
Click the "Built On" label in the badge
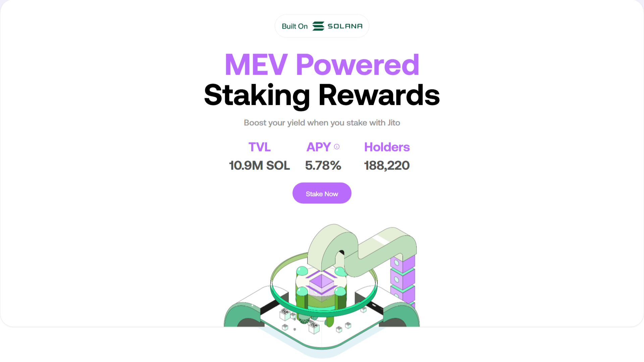[294, 26]
